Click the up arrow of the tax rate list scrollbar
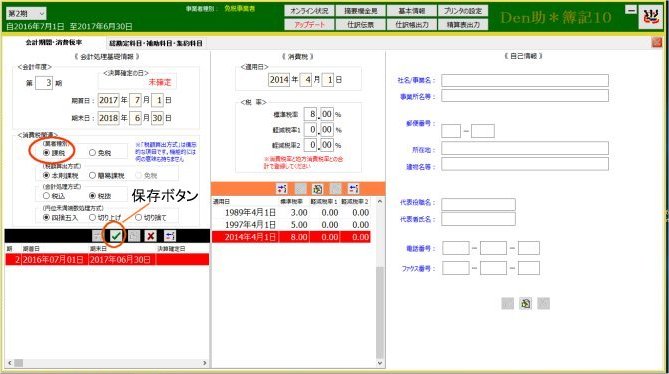 coord(380,201)
